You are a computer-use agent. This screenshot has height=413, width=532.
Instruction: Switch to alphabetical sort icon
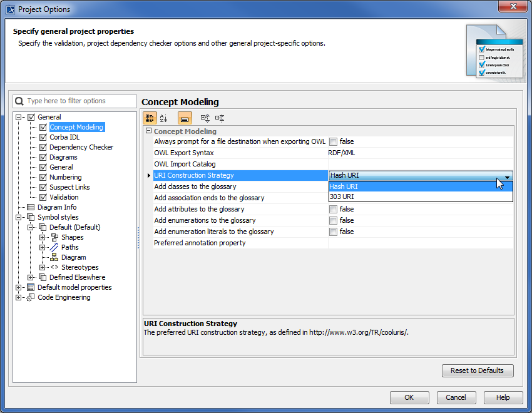[x=163, y=118]
